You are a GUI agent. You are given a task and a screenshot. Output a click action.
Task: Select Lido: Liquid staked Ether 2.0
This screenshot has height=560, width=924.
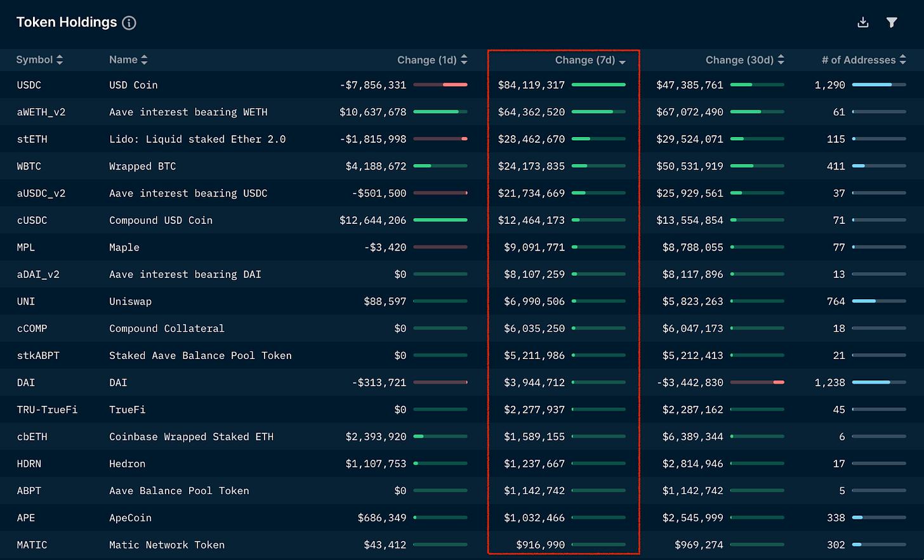click(x=197, y=139)
